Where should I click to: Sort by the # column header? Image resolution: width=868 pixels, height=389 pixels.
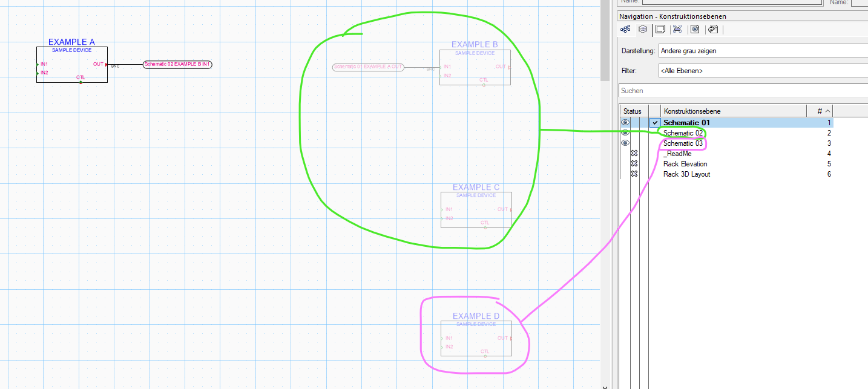tap(820, 111)
